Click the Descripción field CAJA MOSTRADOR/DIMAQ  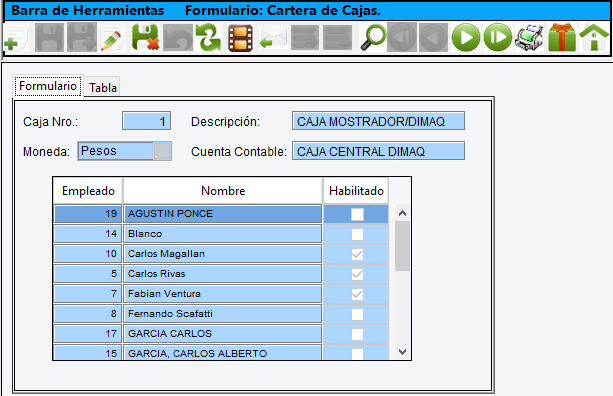378,121
